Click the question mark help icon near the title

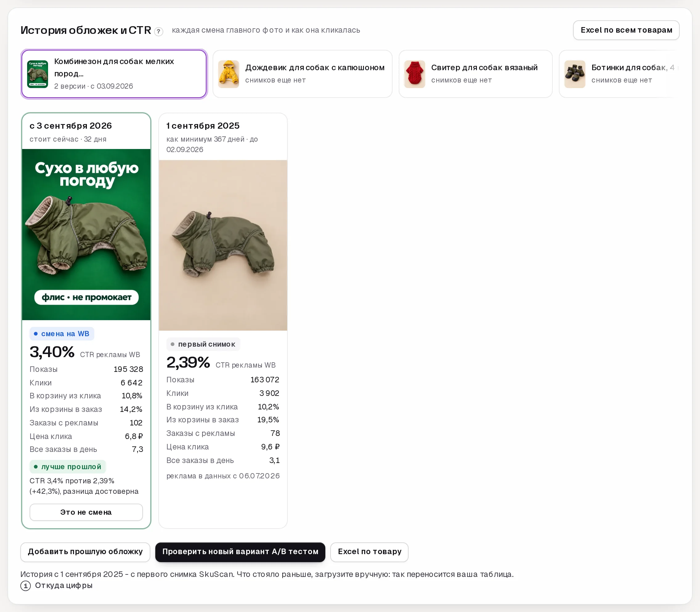[159, 31]
